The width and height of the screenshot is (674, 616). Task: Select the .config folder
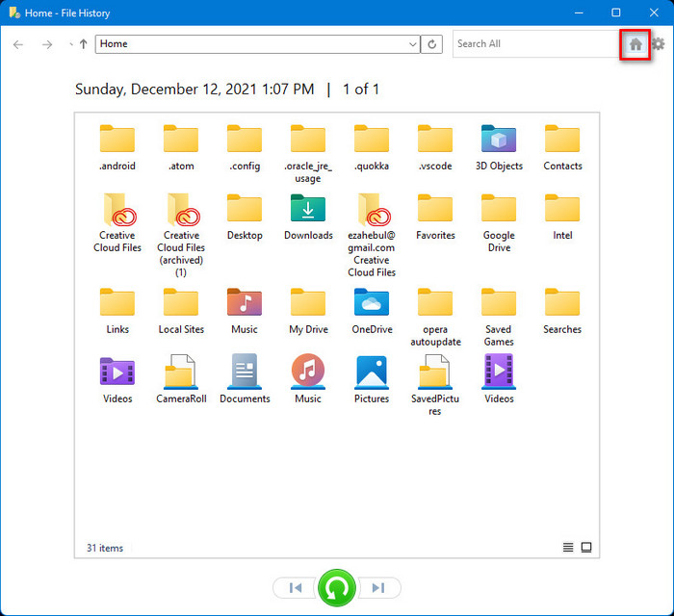point(245,148)
